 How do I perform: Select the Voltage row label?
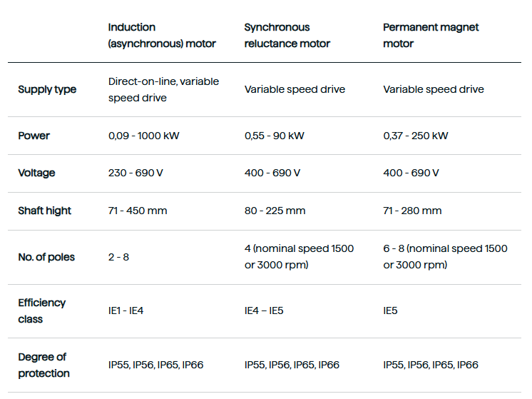pyautogui.click(x=36, y=173)
